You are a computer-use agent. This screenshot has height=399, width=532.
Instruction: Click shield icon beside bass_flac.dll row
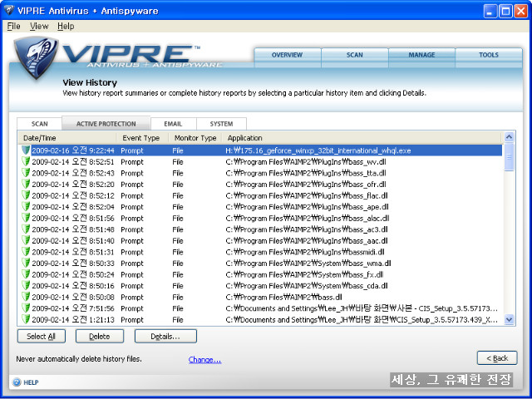pyautogui.click(x=26, y=195)
